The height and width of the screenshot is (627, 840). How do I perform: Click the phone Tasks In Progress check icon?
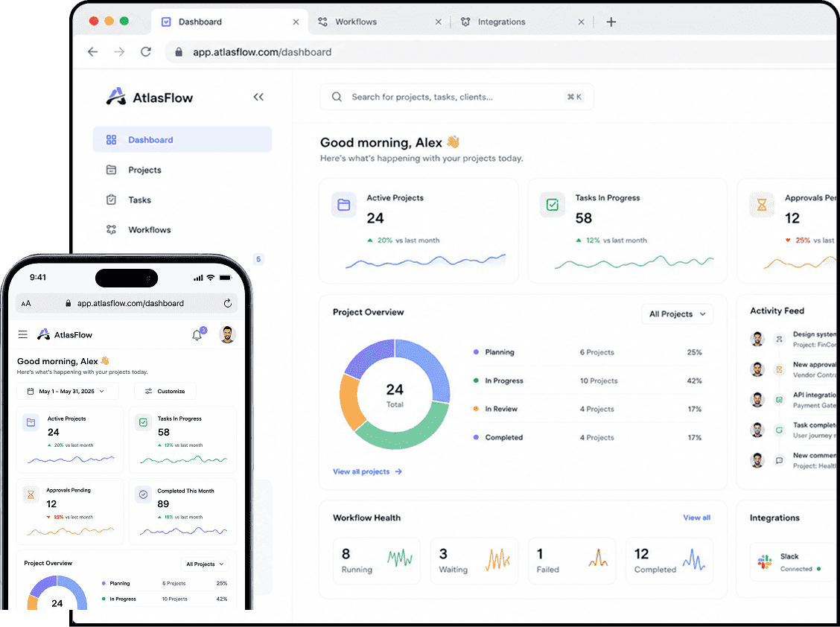pos(143,422)
